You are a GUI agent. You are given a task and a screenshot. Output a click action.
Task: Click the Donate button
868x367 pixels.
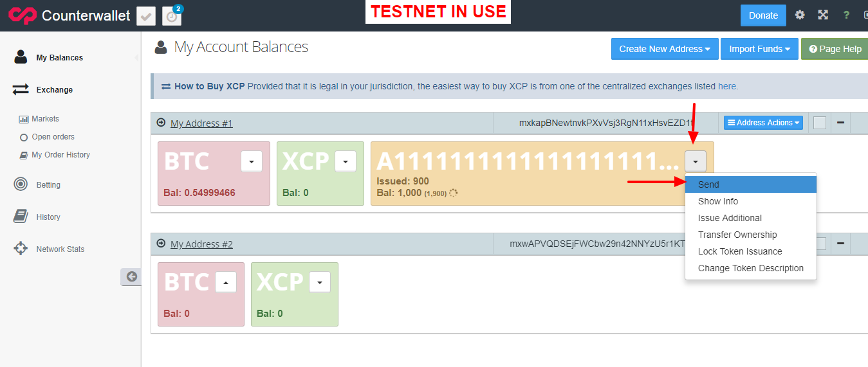point(763,15)
